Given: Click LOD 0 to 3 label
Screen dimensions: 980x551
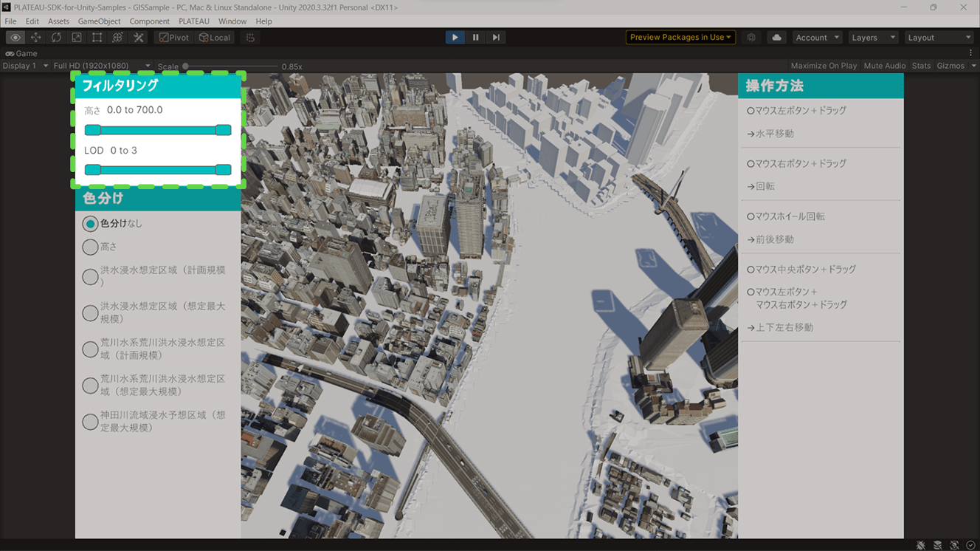Looking at the screenshot, I should [x=111, y=151].
